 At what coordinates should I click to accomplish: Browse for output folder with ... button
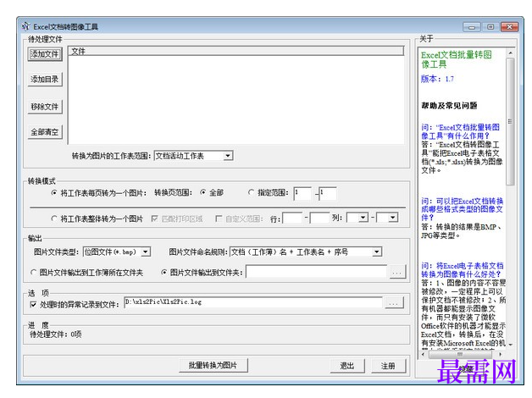click(397, 273)
